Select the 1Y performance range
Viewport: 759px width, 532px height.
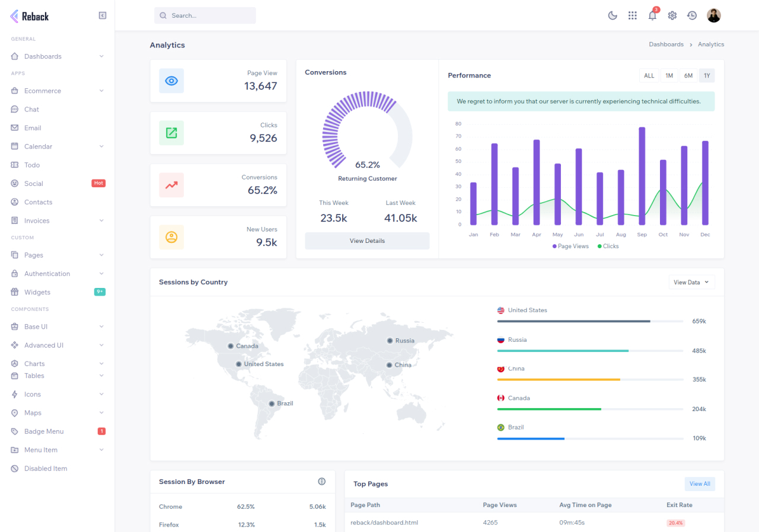pyautogui.click(x=707, y=75)
